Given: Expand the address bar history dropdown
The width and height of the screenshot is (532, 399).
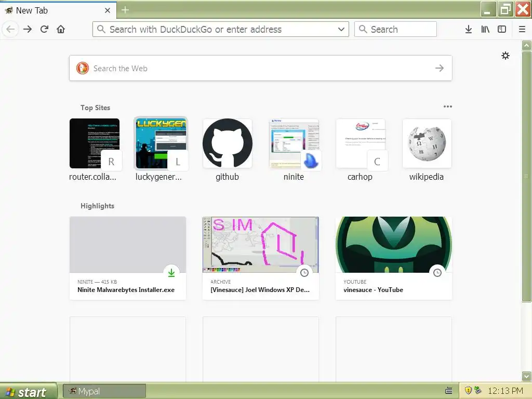Looking at the screenshot, I should [x=341, y=29].
